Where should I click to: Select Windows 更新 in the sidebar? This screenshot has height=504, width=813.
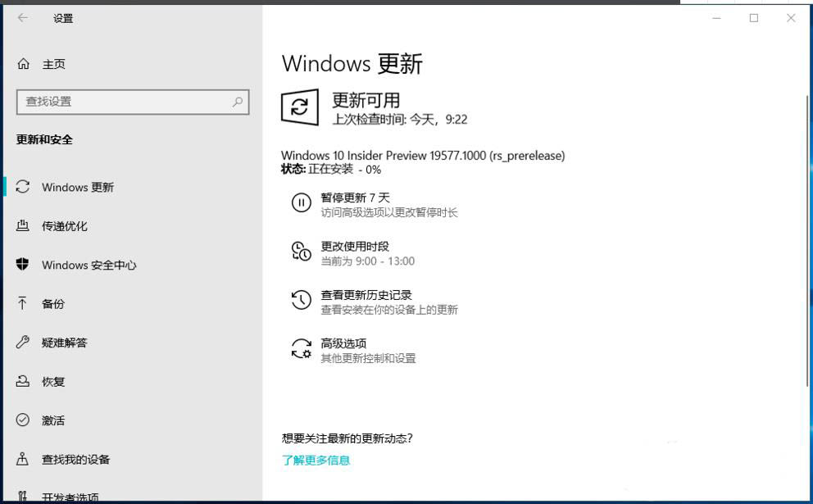(x=78, y=187)
